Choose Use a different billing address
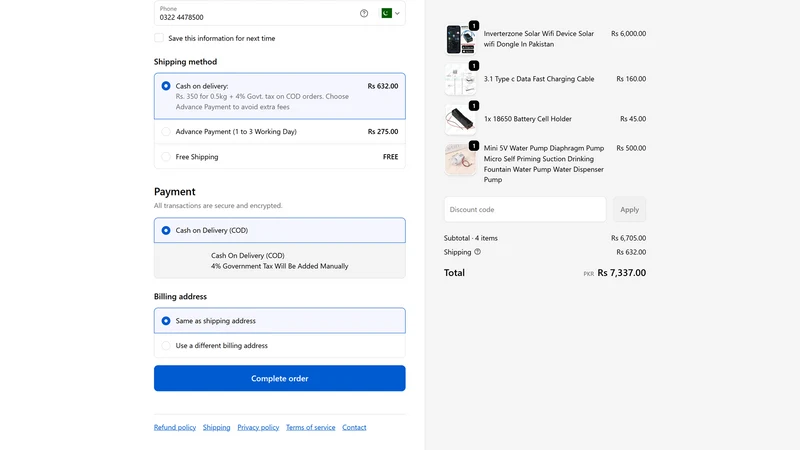The width and height of the screenshot is (800, 450). pos(166,345)
